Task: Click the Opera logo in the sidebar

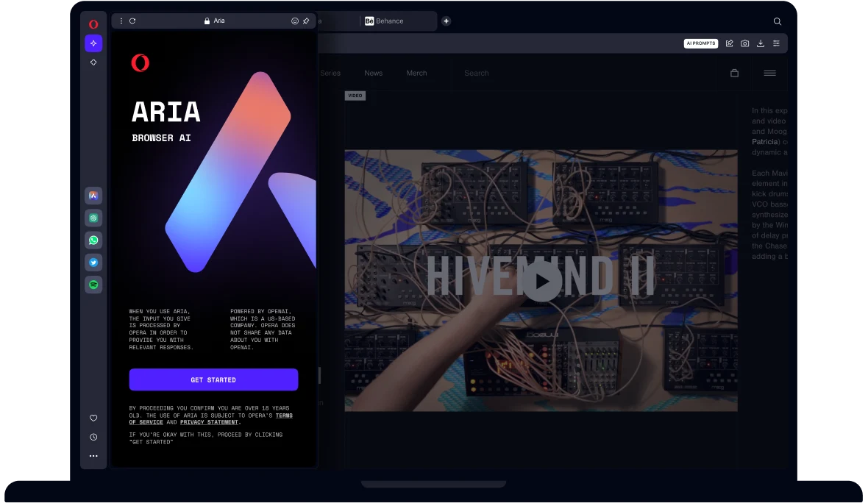Action: 93,24
